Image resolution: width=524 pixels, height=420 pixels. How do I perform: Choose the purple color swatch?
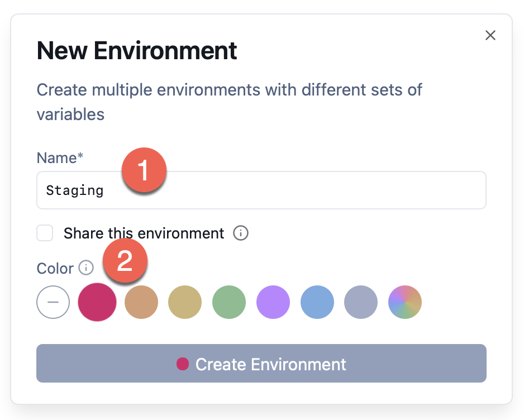(273, 302)
